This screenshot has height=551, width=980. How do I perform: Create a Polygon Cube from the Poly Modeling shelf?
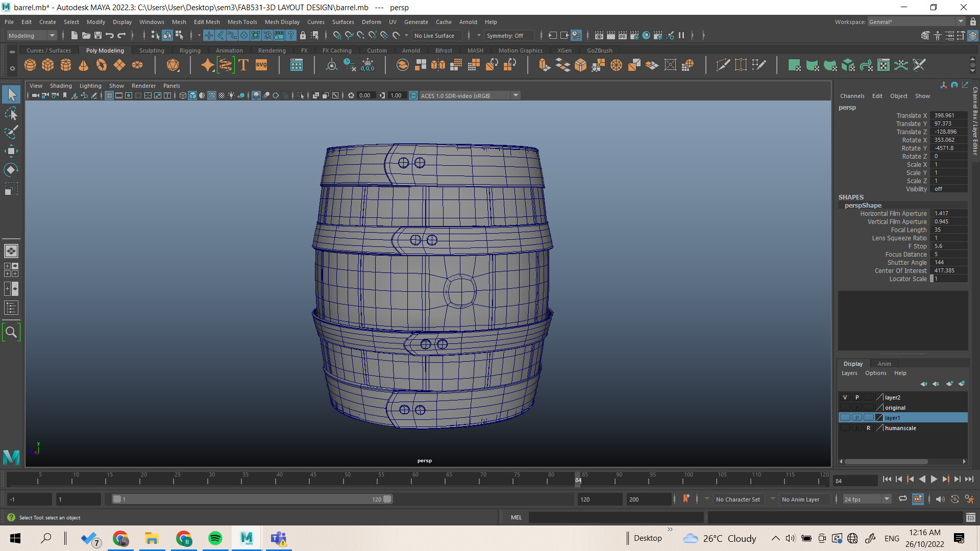coord(47,65)
